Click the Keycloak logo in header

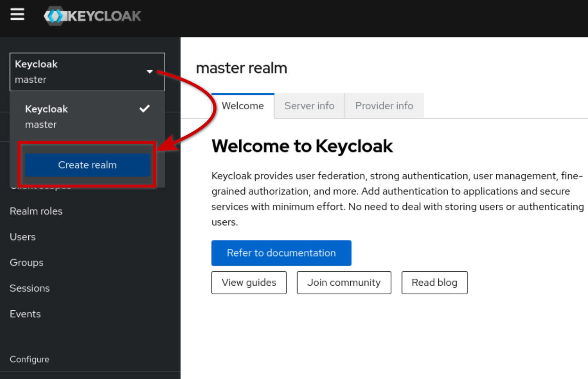click(93, 16)
